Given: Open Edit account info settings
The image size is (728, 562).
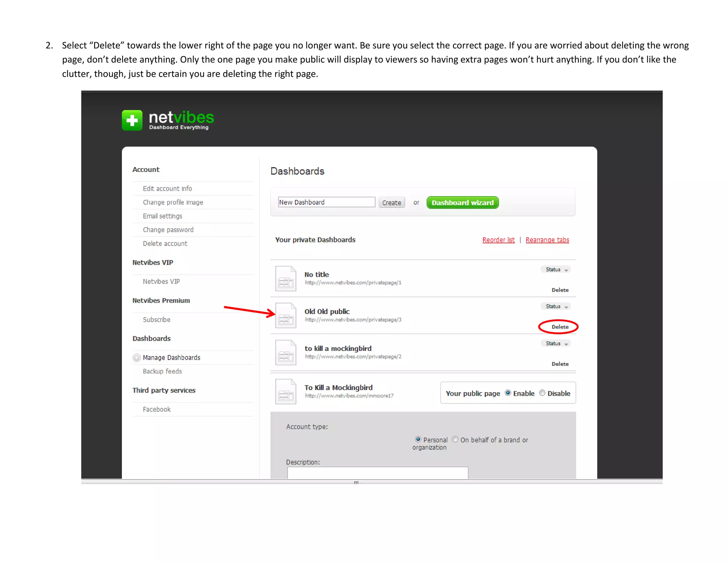Looking at the screenshot, I should (167, 189).
